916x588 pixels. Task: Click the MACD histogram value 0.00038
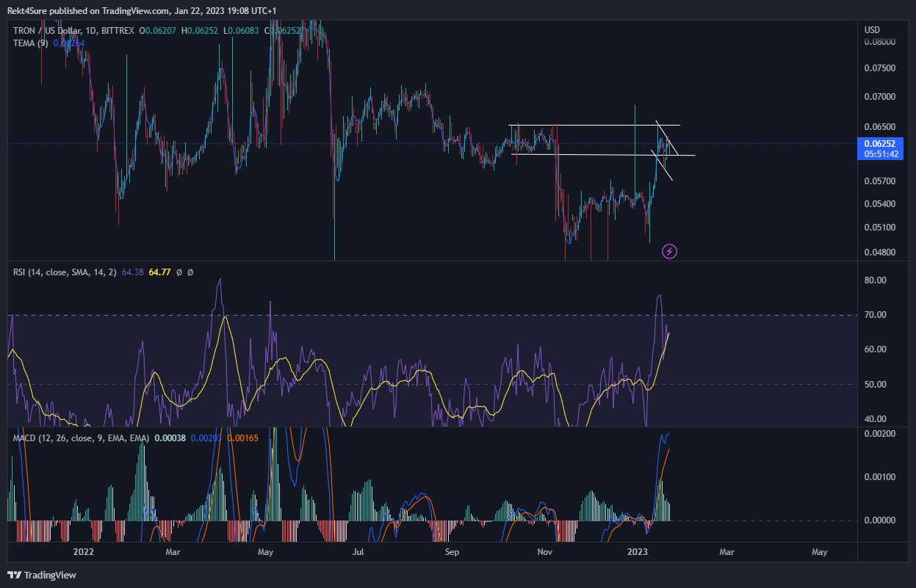click(x=170, y=438)
